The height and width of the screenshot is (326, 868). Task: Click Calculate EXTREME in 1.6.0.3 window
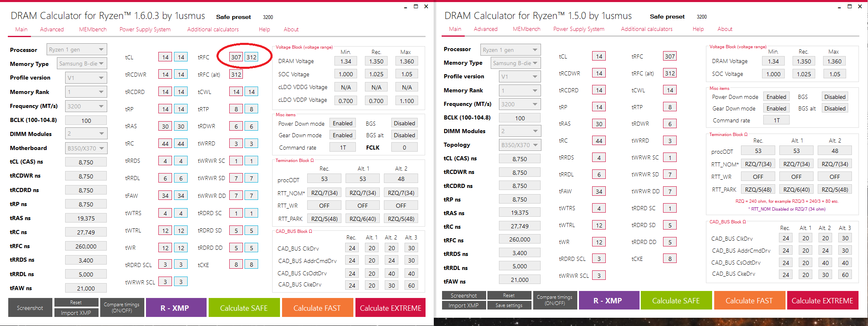click(x=390, y=308)
